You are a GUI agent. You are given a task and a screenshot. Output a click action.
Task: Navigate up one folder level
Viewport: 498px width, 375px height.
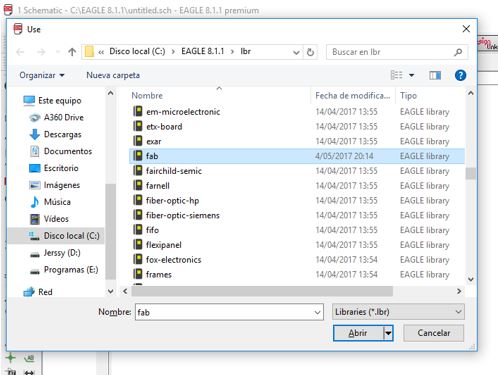tap(72, 52)
